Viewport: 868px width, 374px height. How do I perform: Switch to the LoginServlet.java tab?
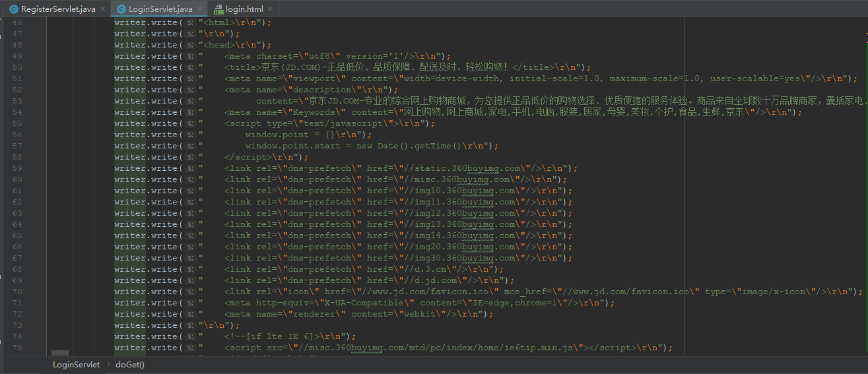161,9
